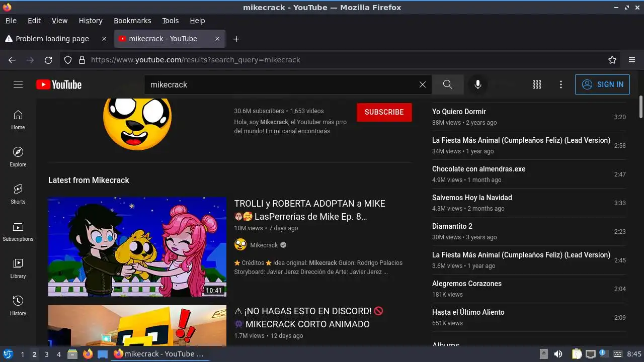
Task: Click the TROLLI y ROBERTA video thumbnail
Action: pyautogui.click(x=137, y=247)
